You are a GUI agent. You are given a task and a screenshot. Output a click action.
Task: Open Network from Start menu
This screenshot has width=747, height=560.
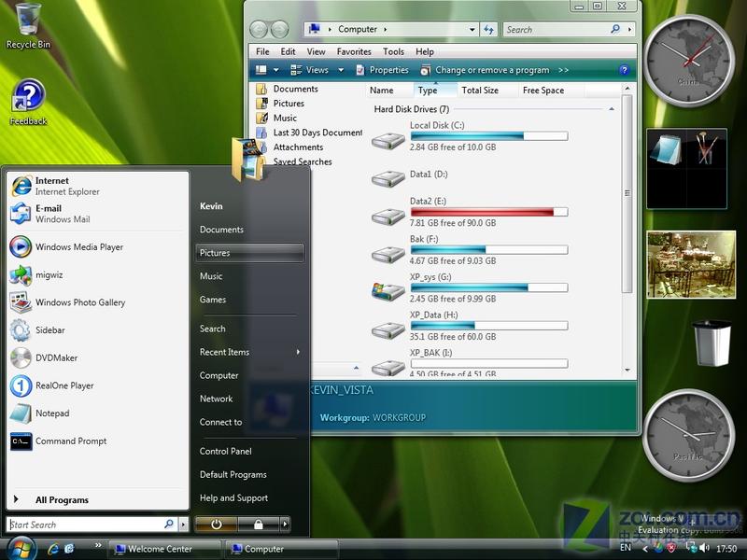pyautogui.click(x=217, y=399)
